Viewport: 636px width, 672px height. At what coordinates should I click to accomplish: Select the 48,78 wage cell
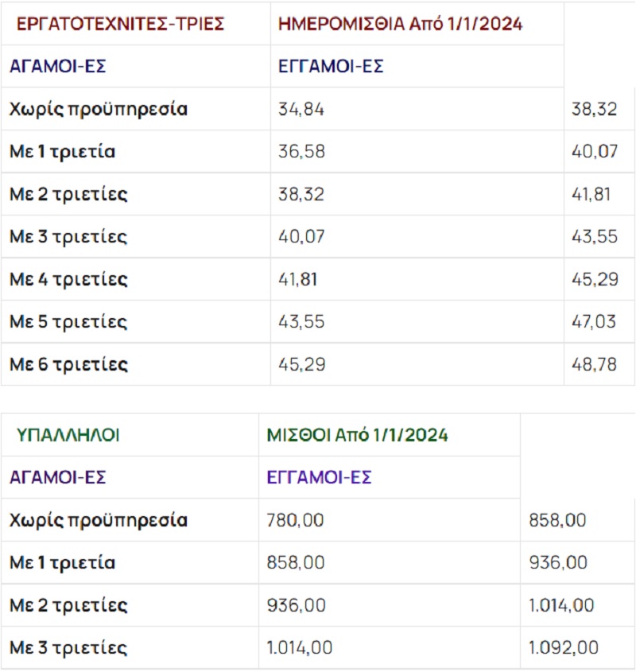pos(594,365)
